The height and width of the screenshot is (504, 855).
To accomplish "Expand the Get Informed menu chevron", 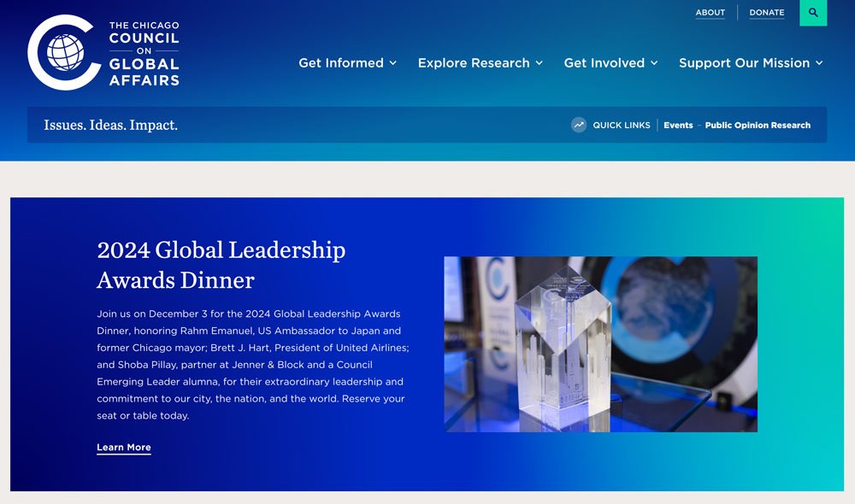I will (392, 63).
